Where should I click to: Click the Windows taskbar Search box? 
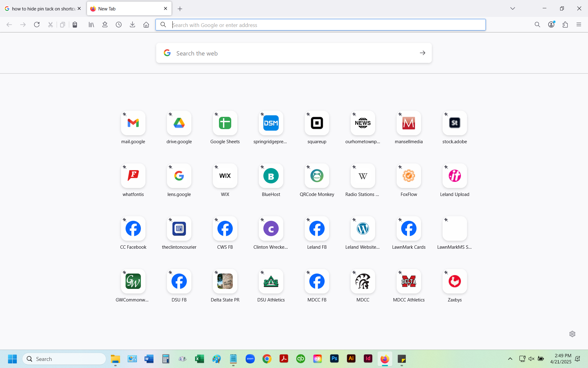[64, 359]
